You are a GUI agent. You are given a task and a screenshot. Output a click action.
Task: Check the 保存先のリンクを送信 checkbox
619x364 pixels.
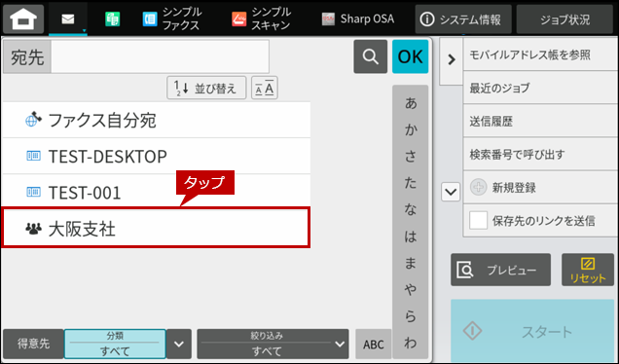(x=478, y=220)
